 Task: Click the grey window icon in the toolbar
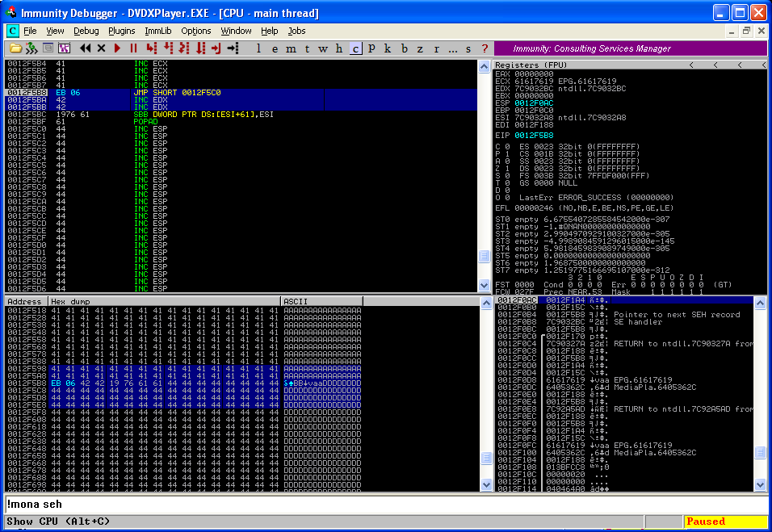(48, 48)
